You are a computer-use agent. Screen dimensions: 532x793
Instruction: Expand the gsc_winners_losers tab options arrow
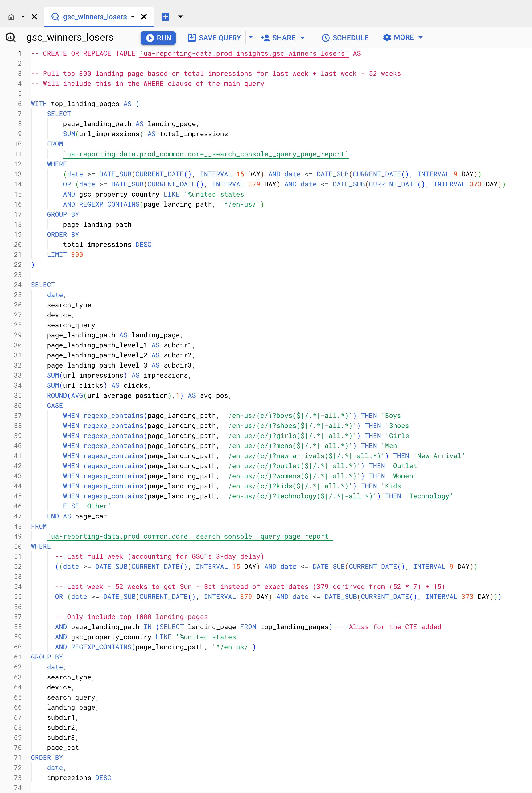pos(133,17)
